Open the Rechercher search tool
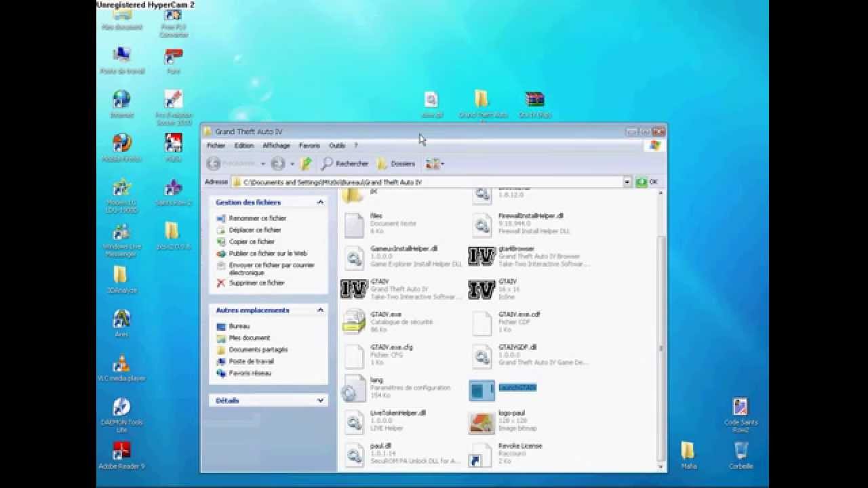 (345, 163)
